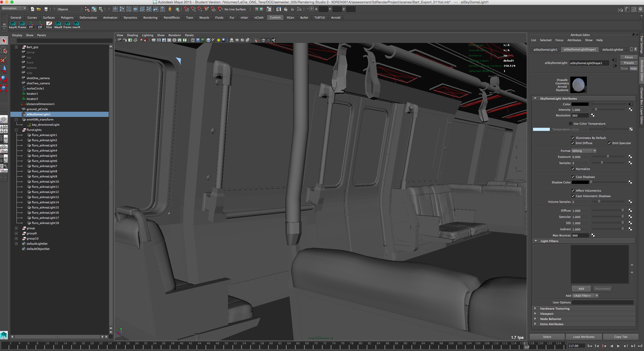Click the lock selection padlock icon
Screen dimensions: 644x351
point(170,9)
